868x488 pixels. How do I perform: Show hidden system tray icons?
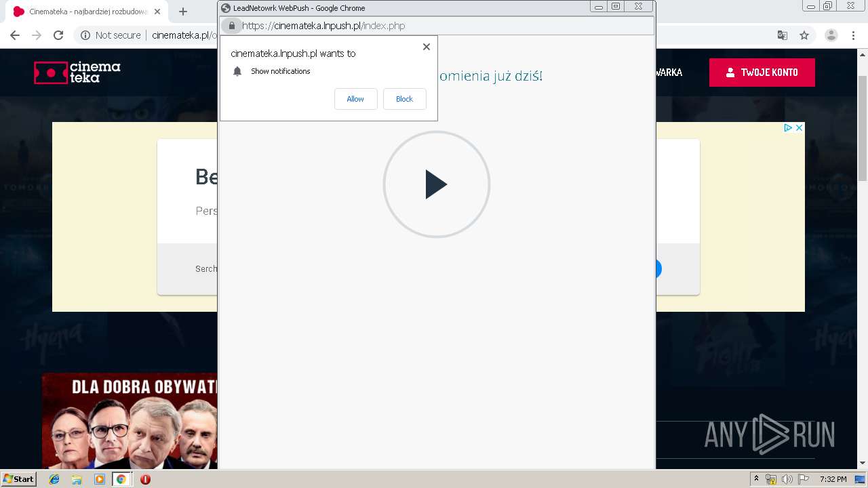click(756, 479)
